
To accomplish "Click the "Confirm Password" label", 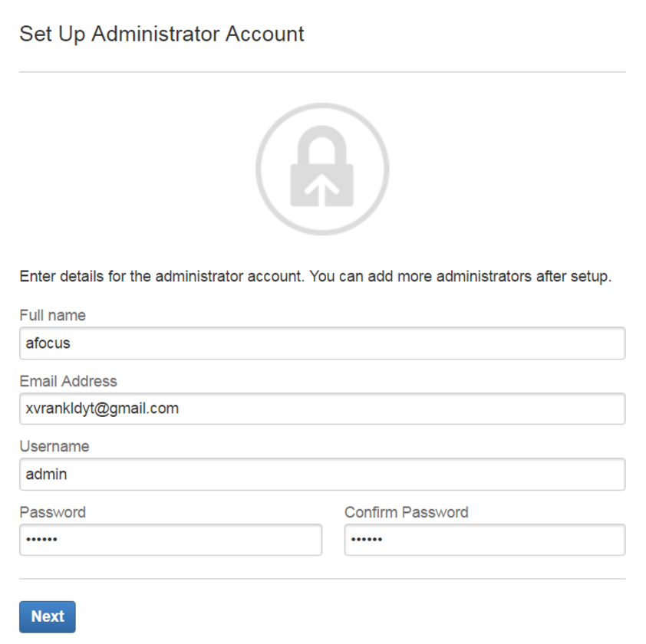I will point(406,512).
